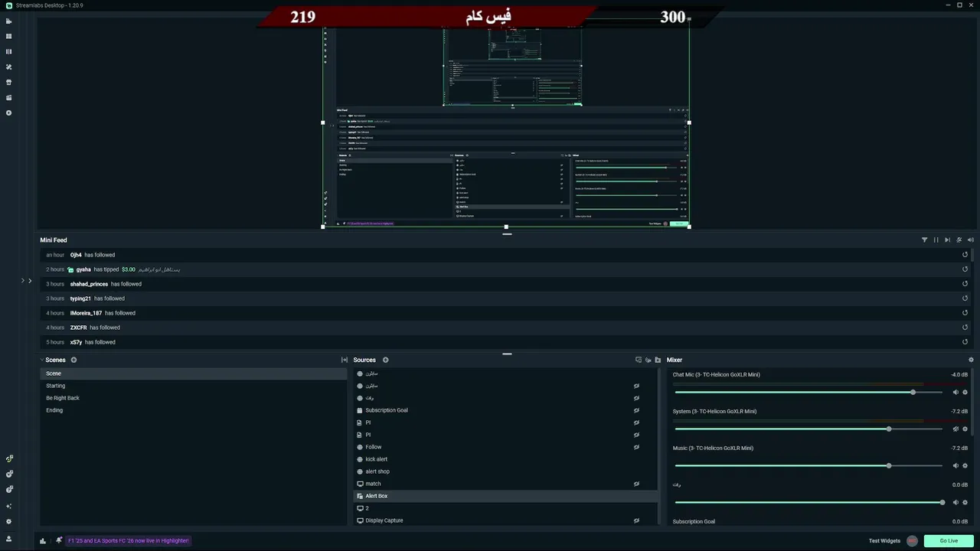Select the source named 2
Image resolution: width=980 pixels, height=551 pixels.
coord(505,508)
